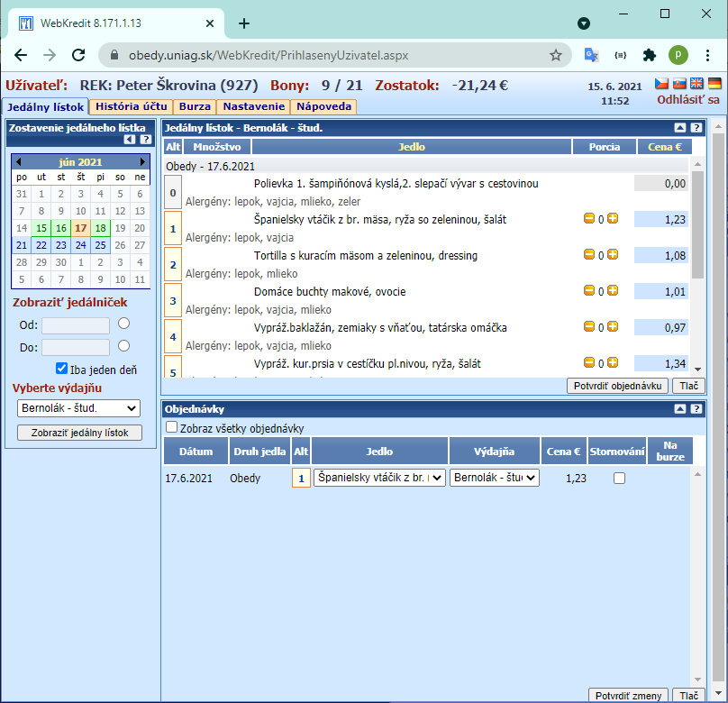
Task: Enable Zobraz všetky objednávky checkbox
Action: point(172,427)
